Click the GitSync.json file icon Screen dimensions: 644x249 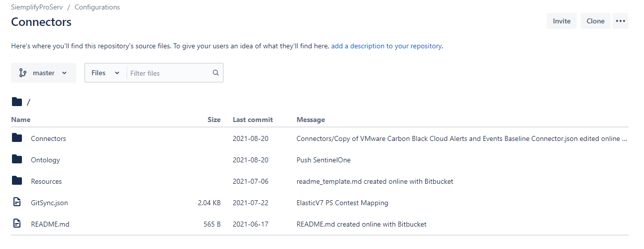pos(17,202)
